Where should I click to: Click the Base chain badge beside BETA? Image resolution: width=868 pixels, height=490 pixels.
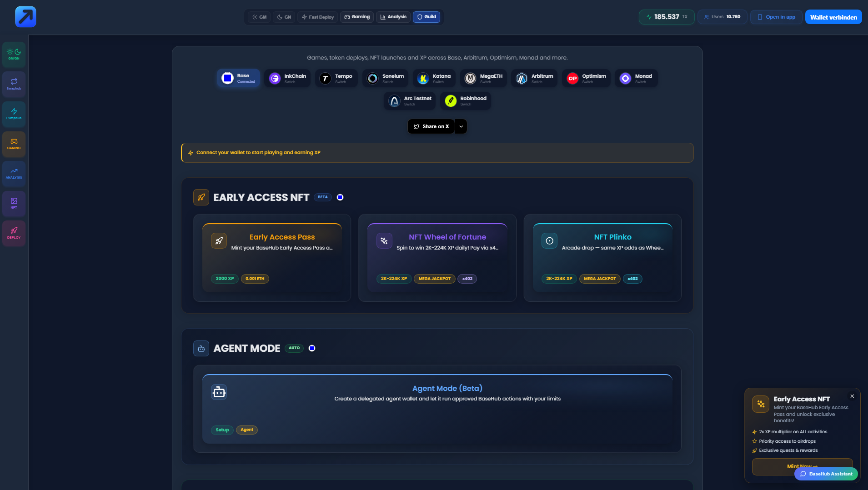tap(340, 197)
